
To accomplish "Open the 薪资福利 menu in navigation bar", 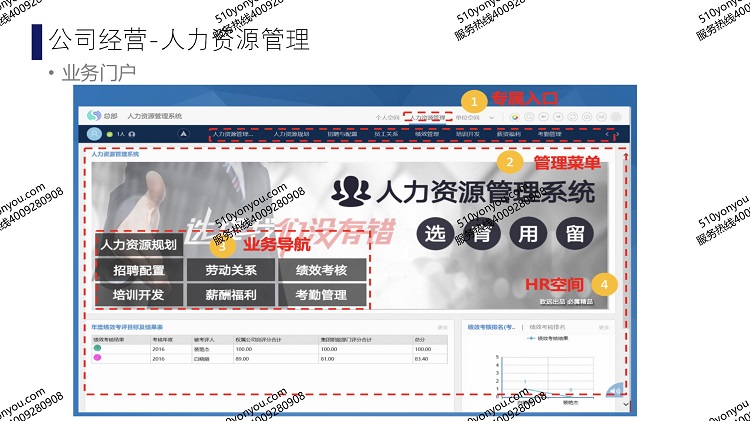I will (509, 133).
